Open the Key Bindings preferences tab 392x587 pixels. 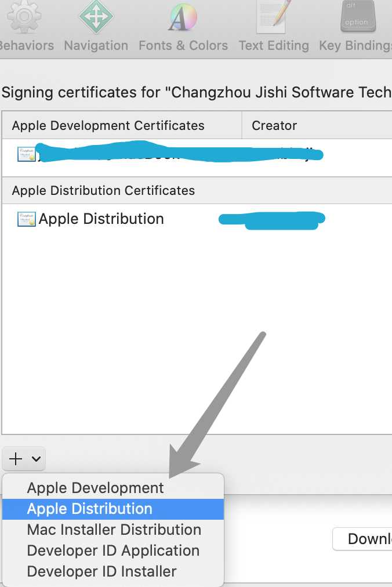pos(355,26)
